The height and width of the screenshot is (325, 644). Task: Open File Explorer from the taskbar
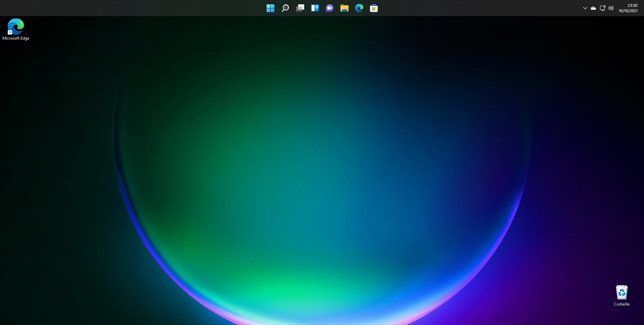click(x=344, y=8)
